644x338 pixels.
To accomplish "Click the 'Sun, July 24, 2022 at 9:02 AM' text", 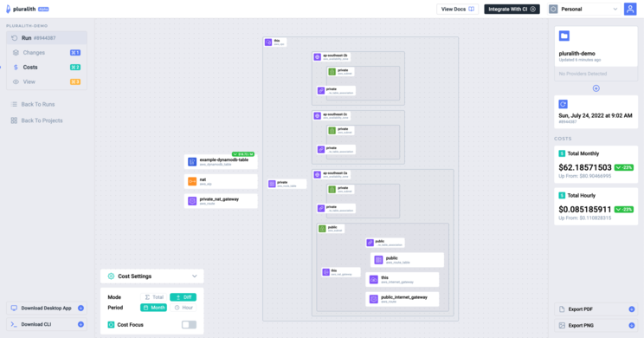I will tap(596, 115).
